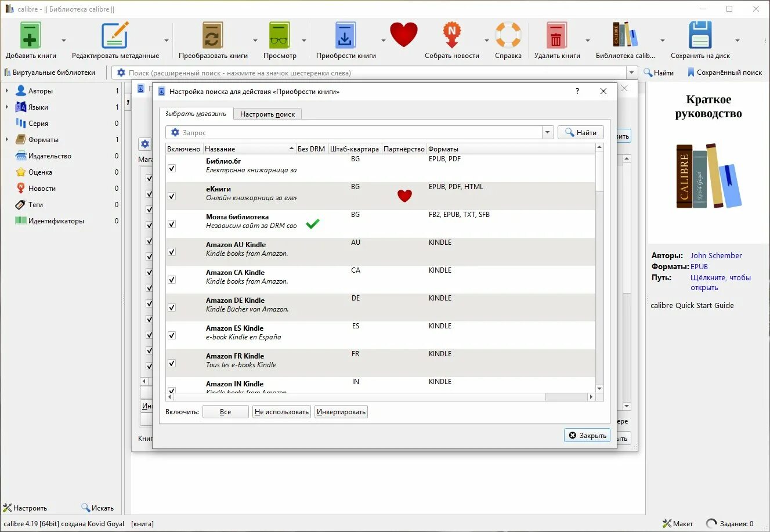Click the Форматы book icon
The image size is (770, 532).
21,139
